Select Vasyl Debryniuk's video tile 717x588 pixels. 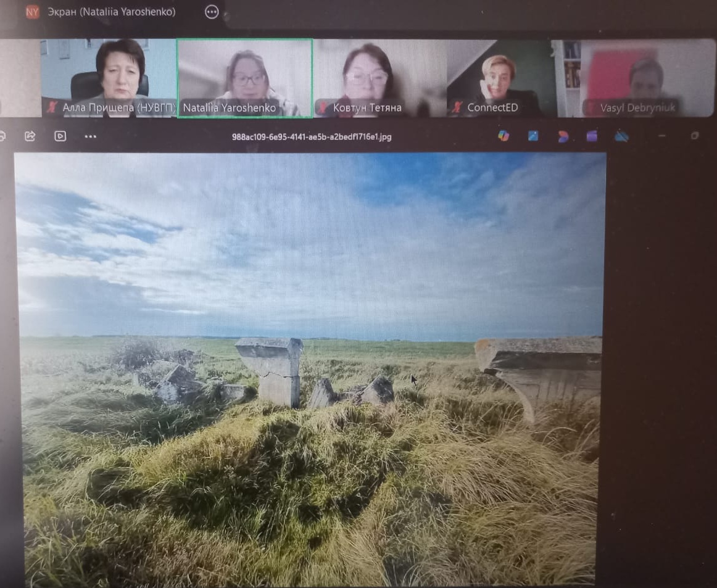point(634,77)
